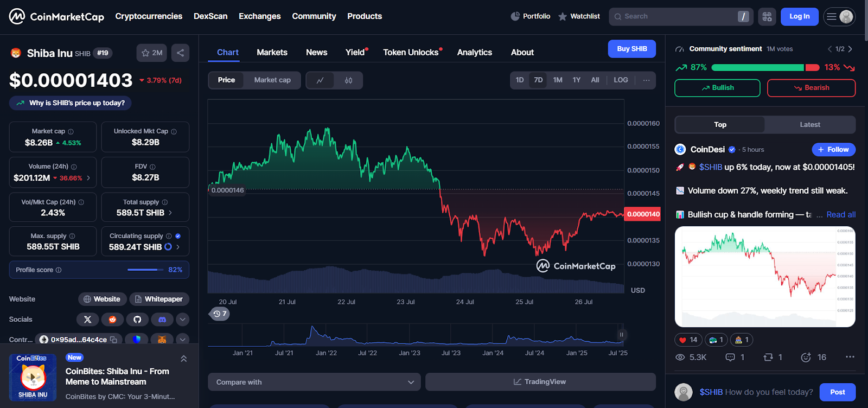Collapse the CoinBites banner
This screenshot has height=408, width=868.
point(184,359)
